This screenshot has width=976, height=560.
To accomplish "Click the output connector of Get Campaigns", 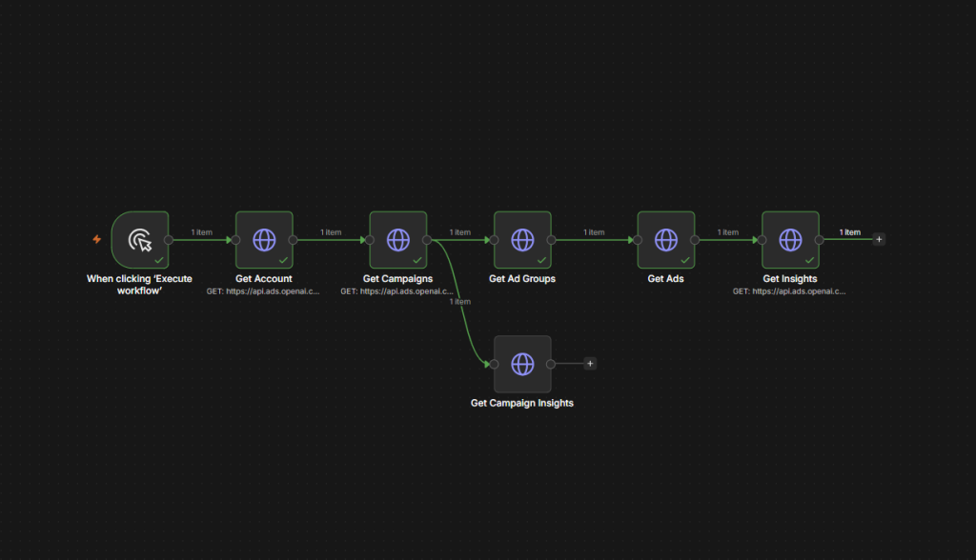I will tap(427, 240).
